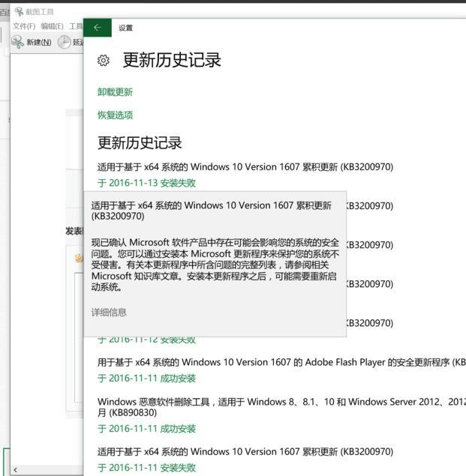
Task: Select the first KB3200970 累积更新 entry
Action: [245, 167]
